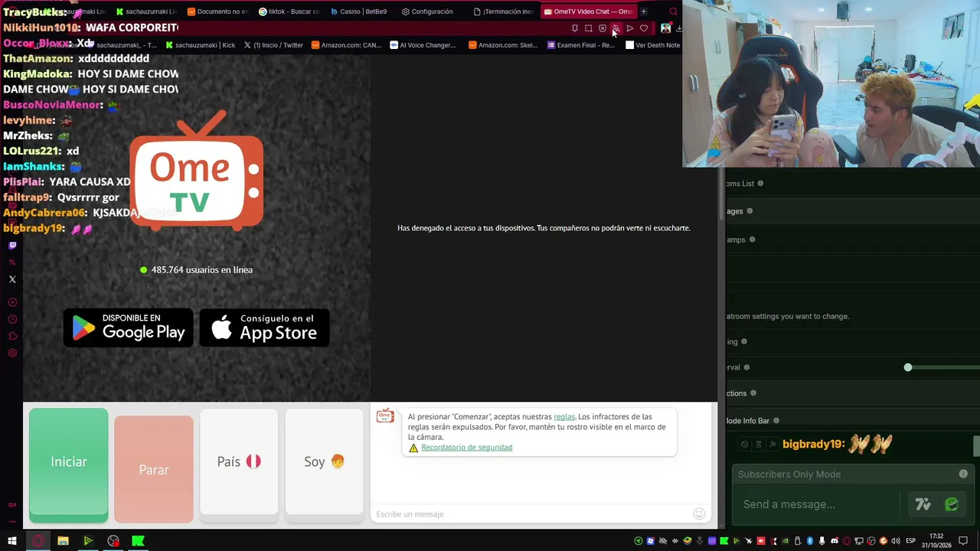Click the taskbar volume speaker icon

pos(896,541)
